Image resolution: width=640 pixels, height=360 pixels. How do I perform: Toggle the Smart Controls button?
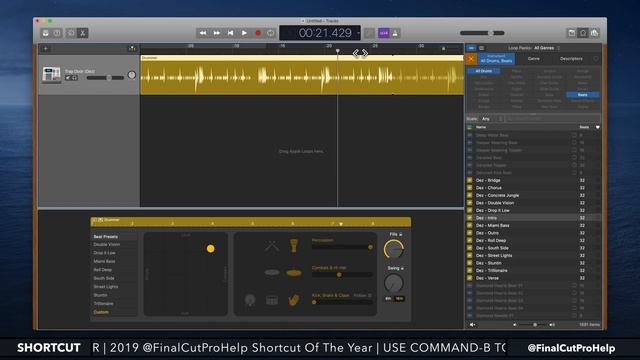71,33
